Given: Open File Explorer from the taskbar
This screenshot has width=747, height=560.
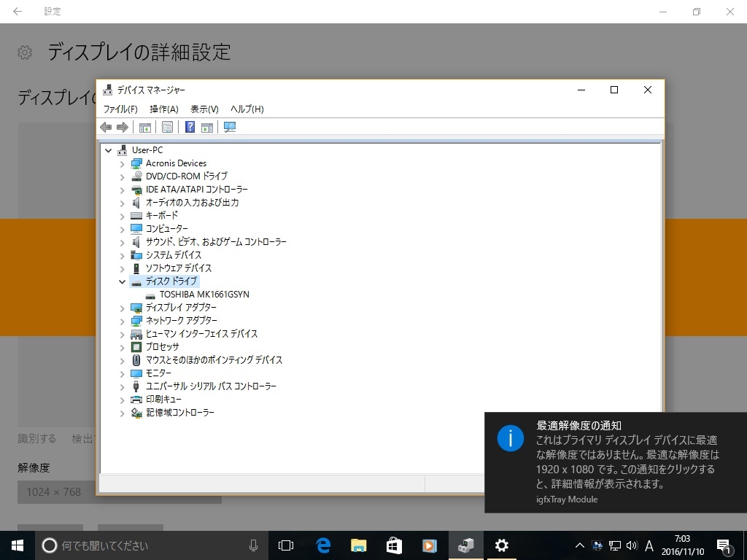Looking at the screenshot, I should pyautogui.click(x=359, y=545).
